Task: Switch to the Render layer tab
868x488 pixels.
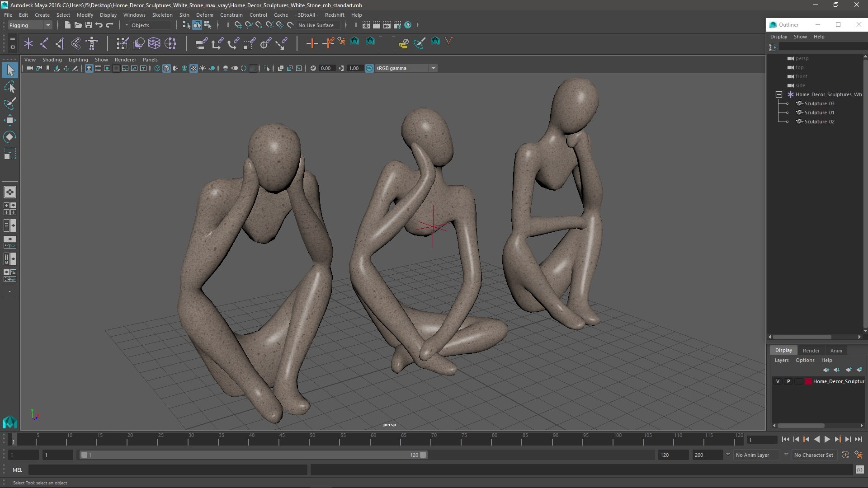Action: point(811,351)
